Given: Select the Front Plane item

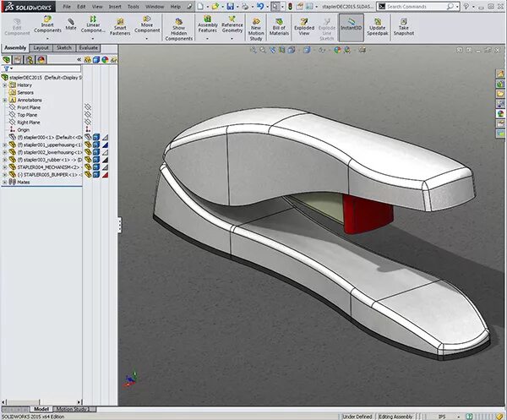Looking at the screenshot, I should 29,107.
